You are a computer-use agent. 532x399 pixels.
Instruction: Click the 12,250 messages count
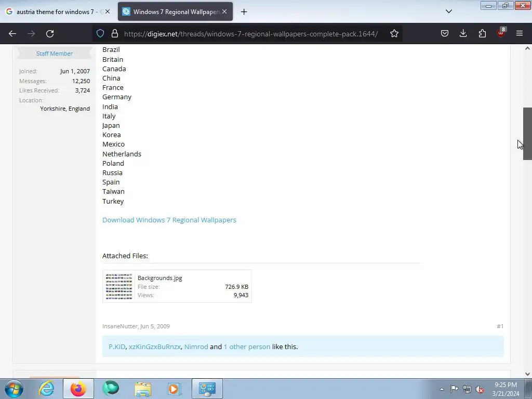pyautogui.click(x=81, y=81)
